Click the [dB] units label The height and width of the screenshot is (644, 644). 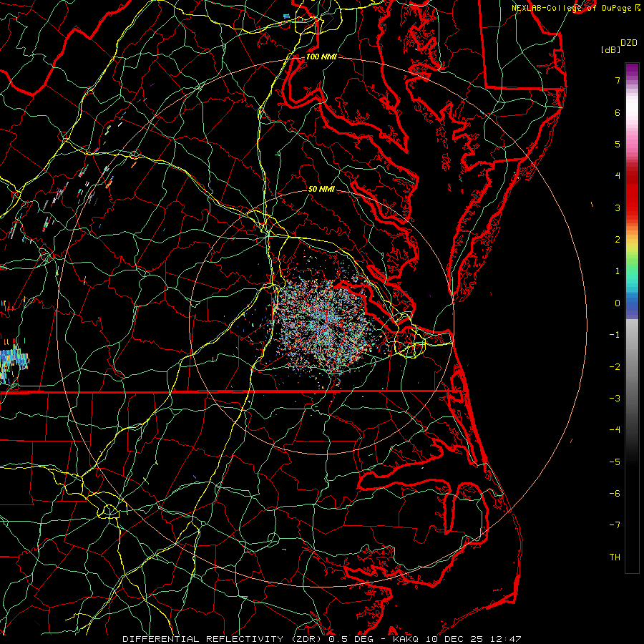[x=610, y=49]
